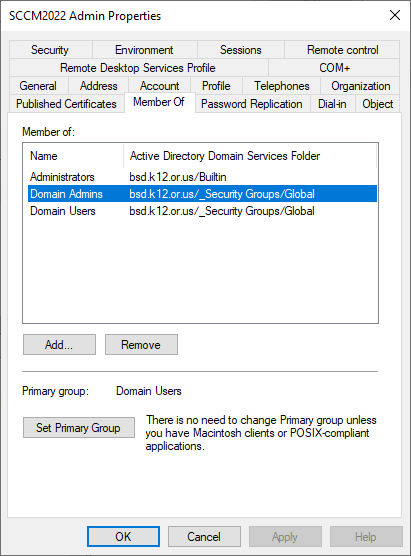Switch to the COM+ tab
The width and height of the screenshot is (411, 556).
[x=334, y=68]
